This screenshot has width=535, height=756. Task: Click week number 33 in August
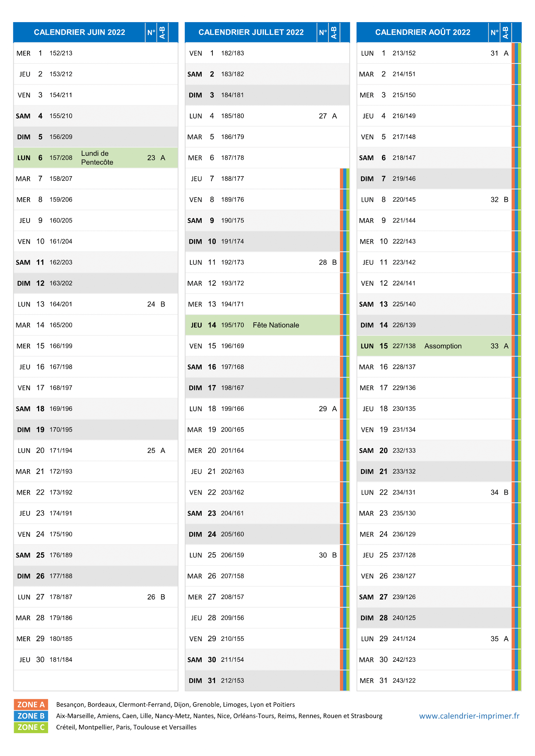pos(495,346)
